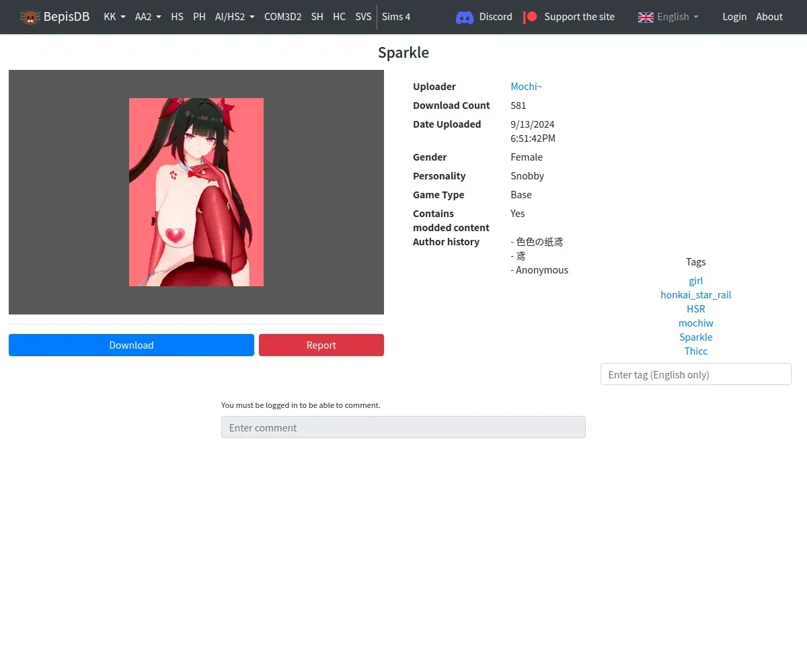The height and width of the screenshot is (672, 807).
Task: Open the SVS section
Action: [x=363, y=17]
